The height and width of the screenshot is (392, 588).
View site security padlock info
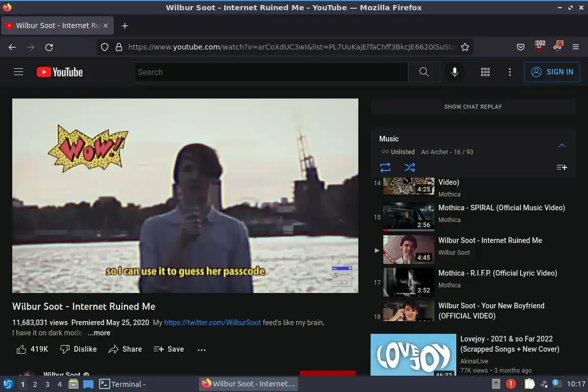[119, 47]
